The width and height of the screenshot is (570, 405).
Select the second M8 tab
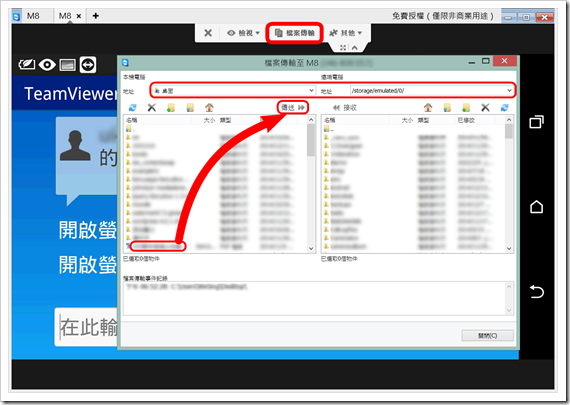65,16
